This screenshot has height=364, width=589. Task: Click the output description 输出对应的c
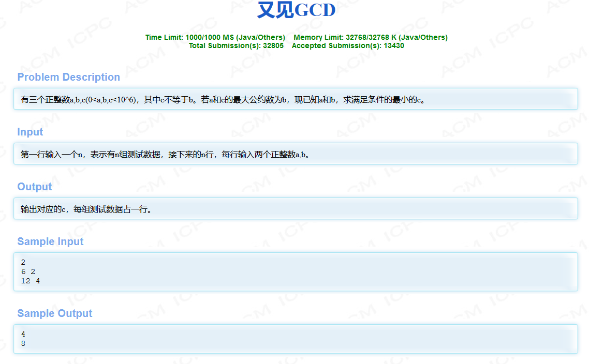86,209
